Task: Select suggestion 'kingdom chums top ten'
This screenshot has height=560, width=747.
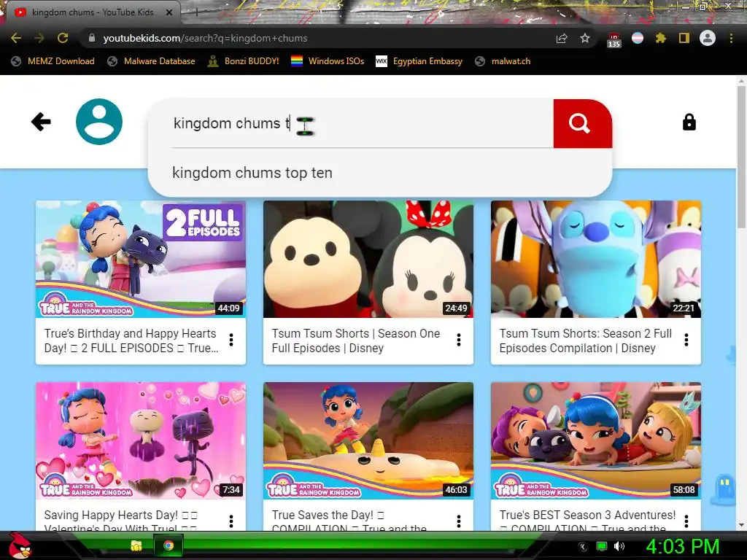Action: click(x=252, y=172)
